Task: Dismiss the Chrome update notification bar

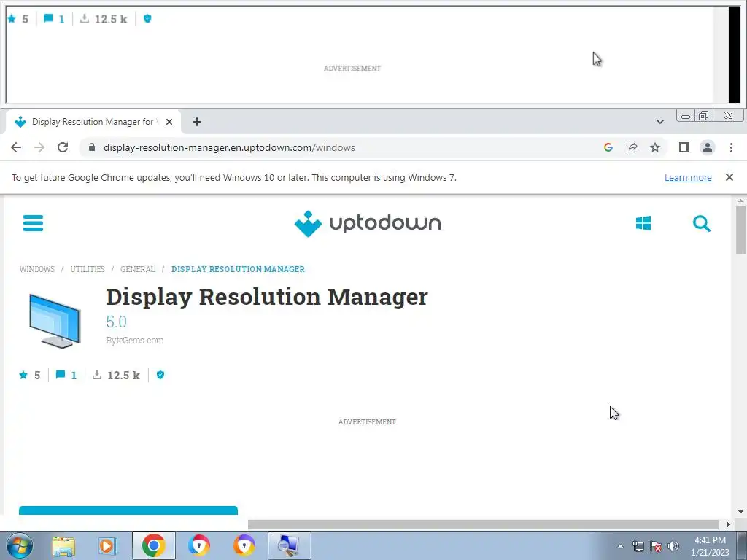Action: (x=729, y=177)
